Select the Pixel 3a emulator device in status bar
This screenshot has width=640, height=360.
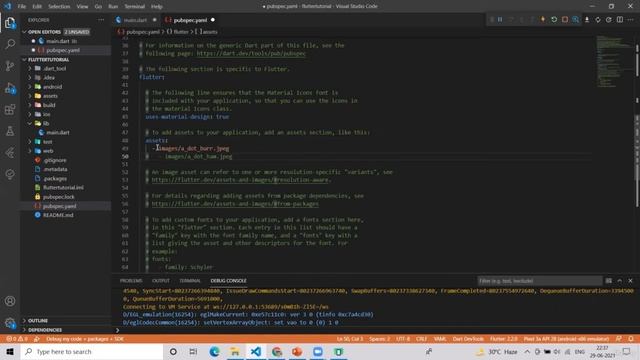point(566,339)
